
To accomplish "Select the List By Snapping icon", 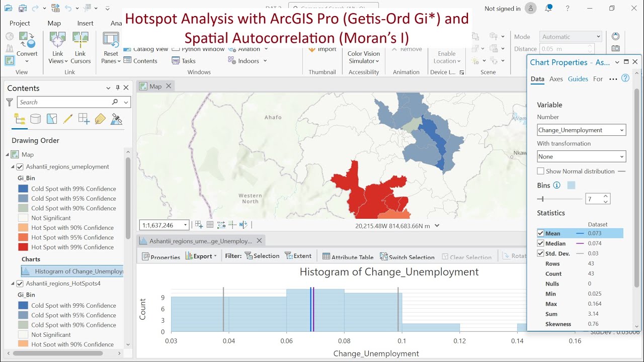I will click(84, 119).
